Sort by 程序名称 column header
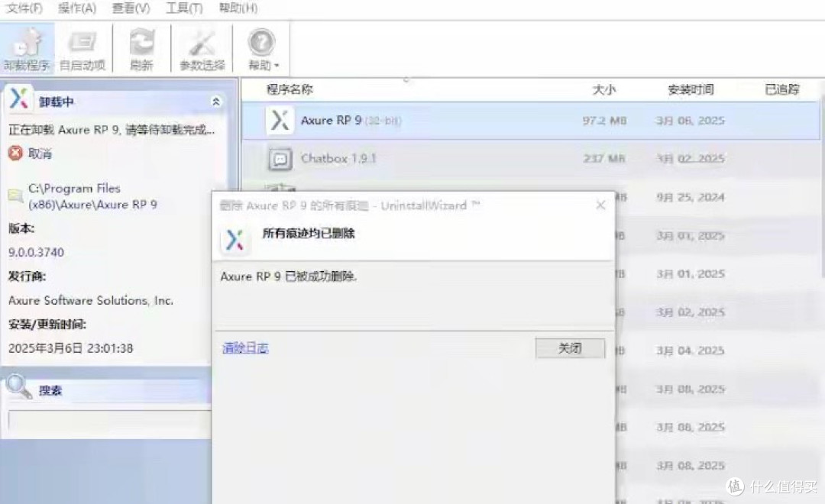The height and width of the screenshot is (504, 825). pyautogui.click(x=290, y=89)
